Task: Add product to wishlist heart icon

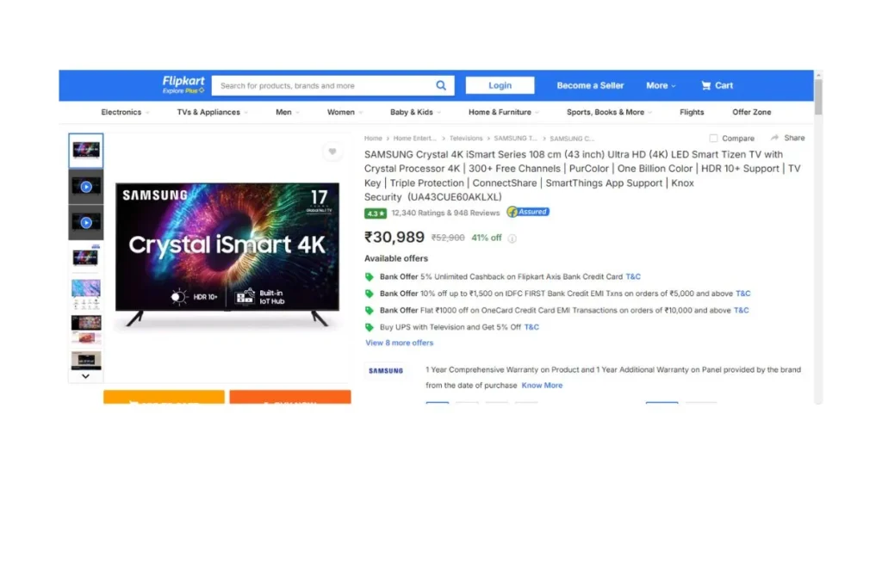Action: pos(332,152)
